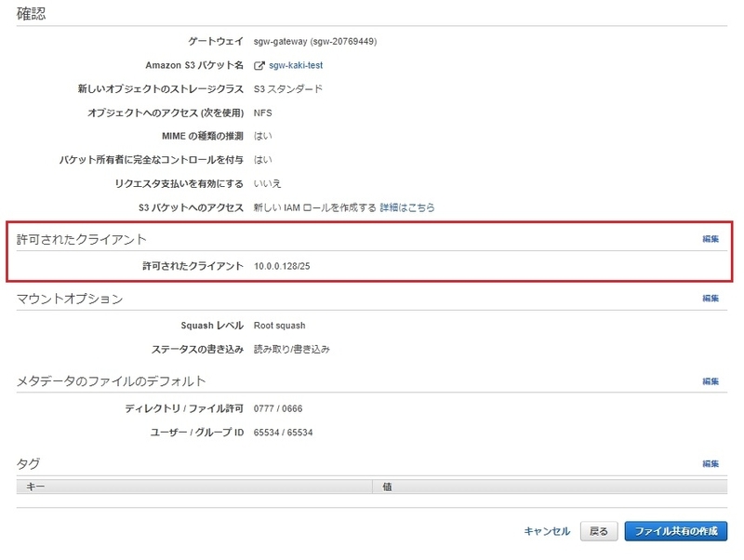The height and width of the screenshot is (560, 744).
Task: Click the タグ section heading
Action: click(x=29, y=463)
